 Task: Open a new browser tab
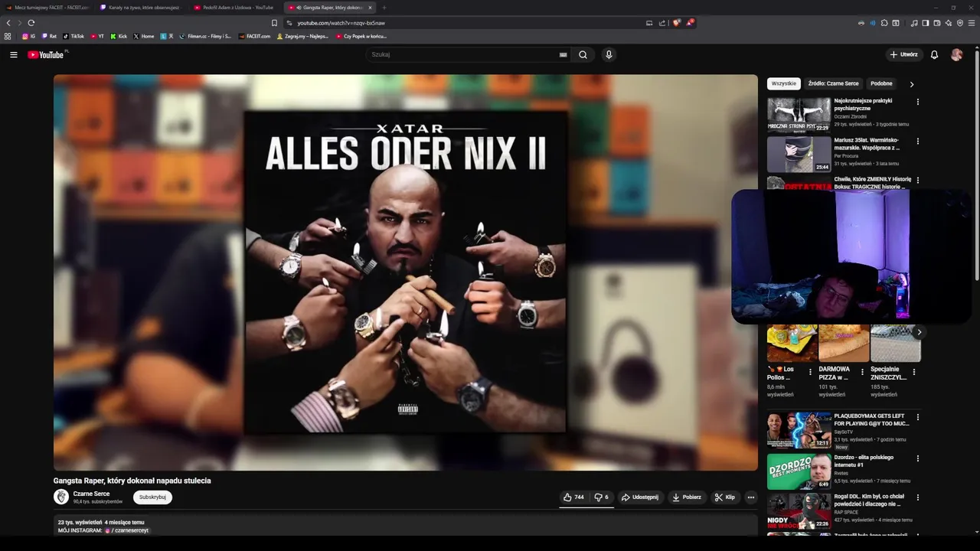(x=384, y=8)
